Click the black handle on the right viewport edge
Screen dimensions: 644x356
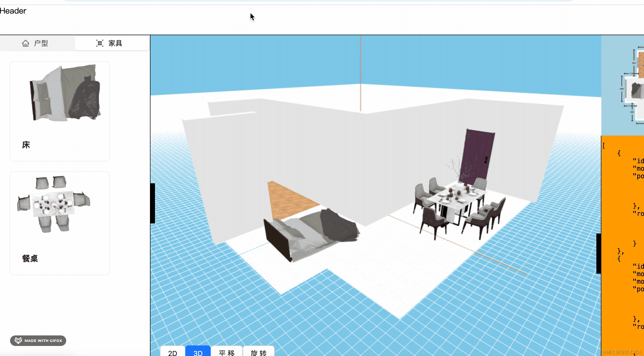599,254
